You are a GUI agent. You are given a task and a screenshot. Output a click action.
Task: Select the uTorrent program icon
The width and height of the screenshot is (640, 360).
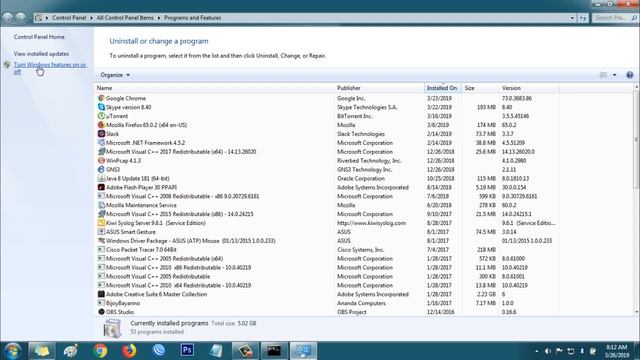click(101, 116)
